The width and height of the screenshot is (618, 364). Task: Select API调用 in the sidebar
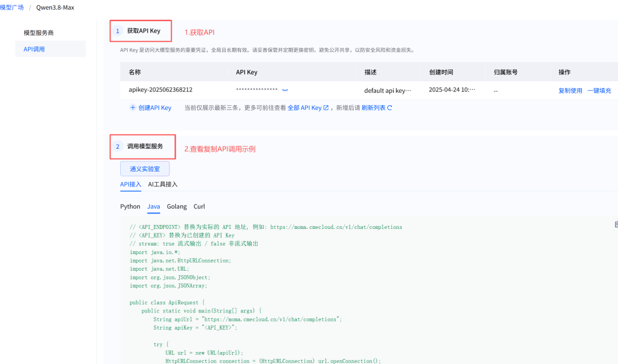(x=50, y=49)
